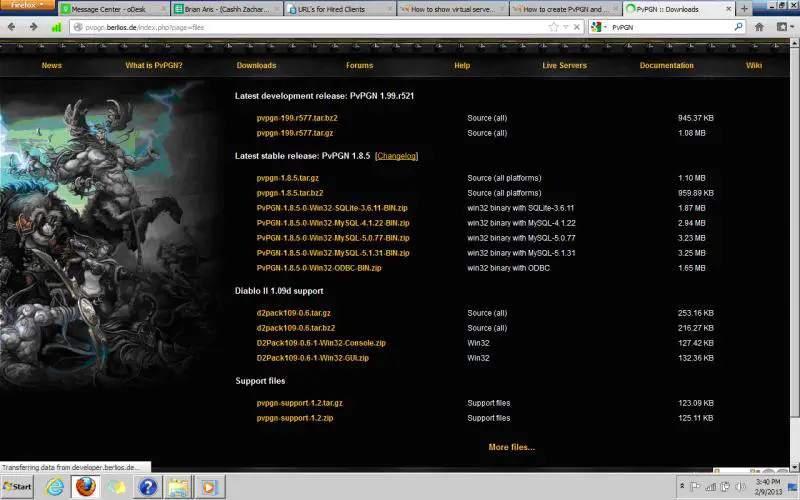
Task: Click the browser Forward arrow
Action: (x=34, y=27)
